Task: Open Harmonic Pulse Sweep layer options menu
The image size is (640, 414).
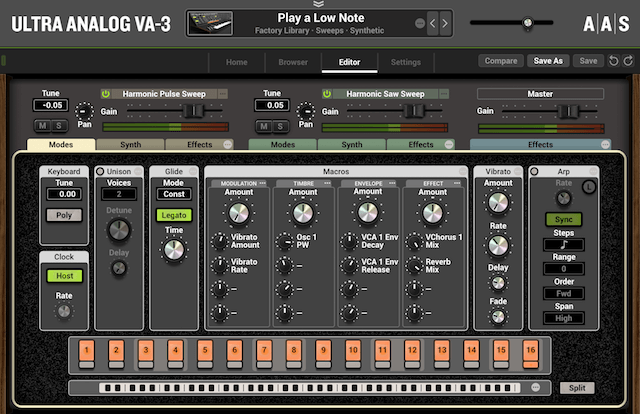Action: 222,94
